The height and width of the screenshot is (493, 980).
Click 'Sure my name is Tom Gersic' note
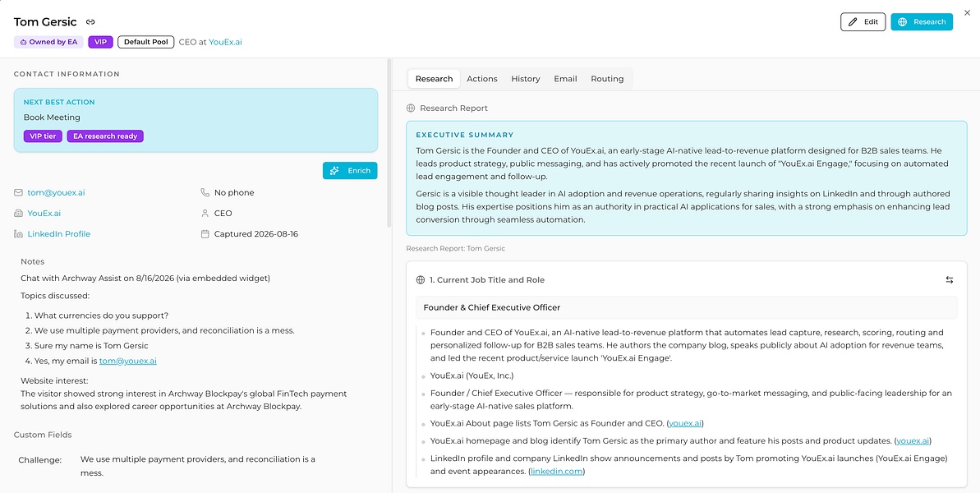click(x=91, y=346)
